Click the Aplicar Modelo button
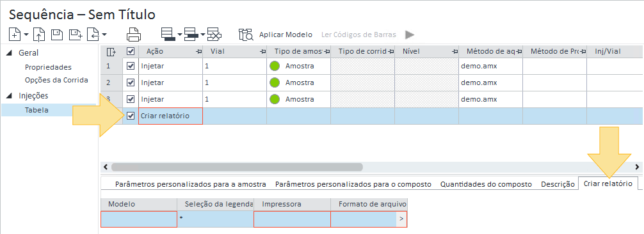 (x=286, y=35)
